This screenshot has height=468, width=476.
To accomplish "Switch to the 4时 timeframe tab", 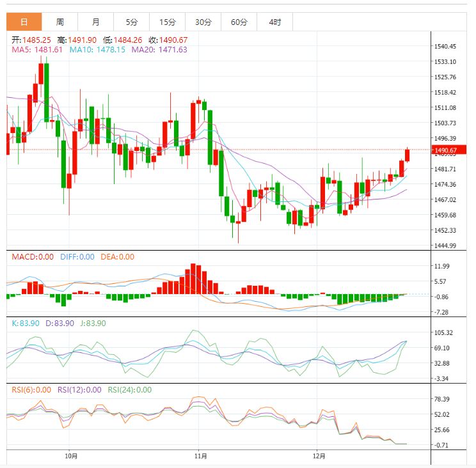I will [x=275, y=22].
